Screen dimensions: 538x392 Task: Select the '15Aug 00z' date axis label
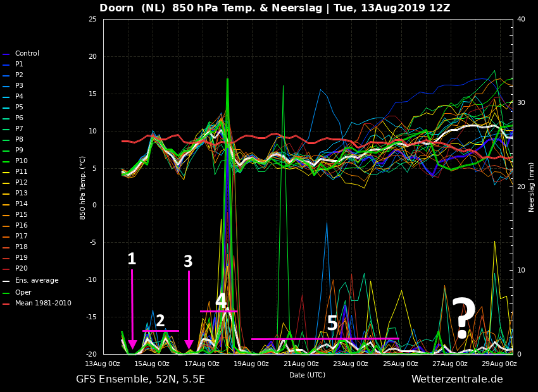(x=152, y=364)
